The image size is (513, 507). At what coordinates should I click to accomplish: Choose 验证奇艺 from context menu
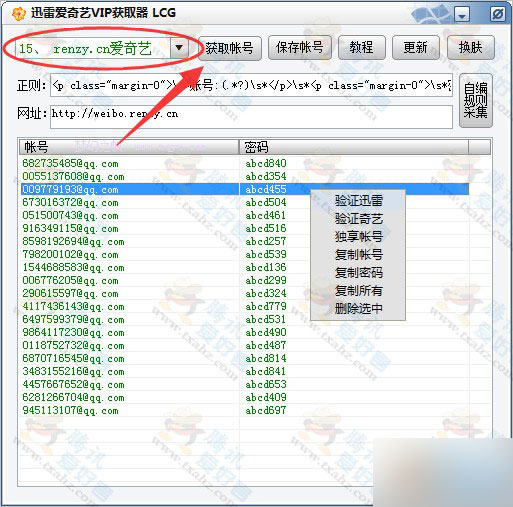click(358, 219)
